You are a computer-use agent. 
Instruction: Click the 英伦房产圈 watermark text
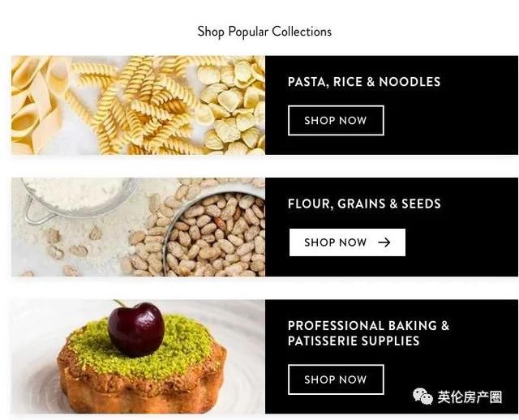[470, 396]
